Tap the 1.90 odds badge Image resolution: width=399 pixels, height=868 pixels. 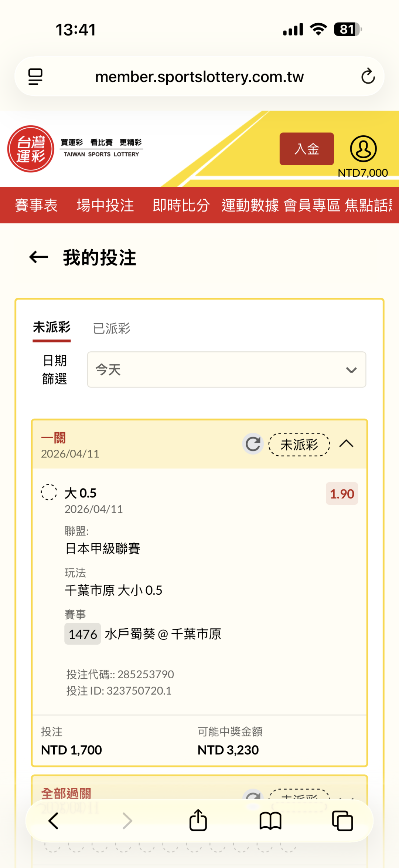[x=342, y=494]
